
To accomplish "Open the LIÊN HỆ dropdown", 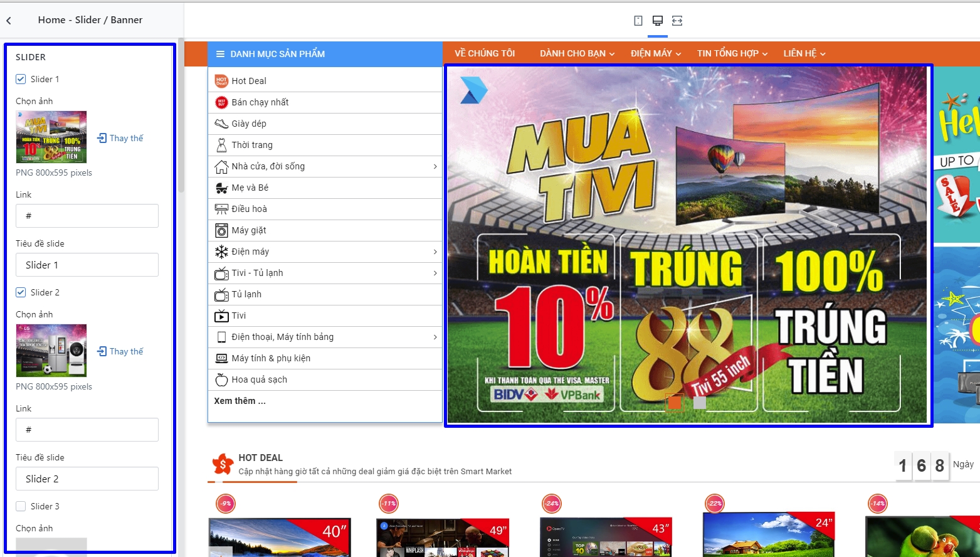I will click(804, 53).
